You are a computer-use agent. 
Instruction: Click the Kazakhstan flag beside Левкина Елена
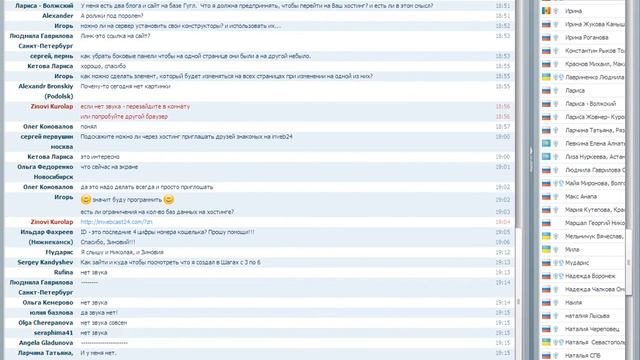[546, 143]
